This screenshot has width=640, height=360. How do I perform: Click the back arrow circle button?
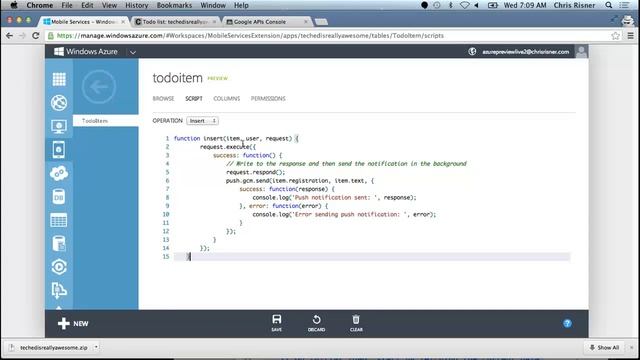99,87
